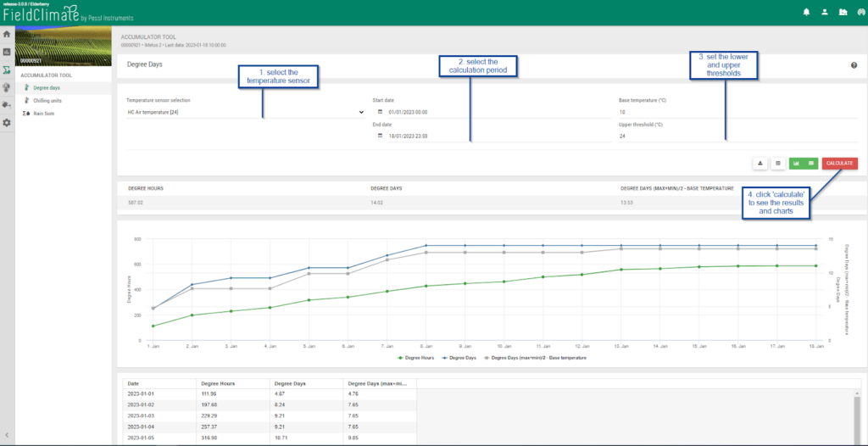Select Rain Sum menu item

pos(44,114)
